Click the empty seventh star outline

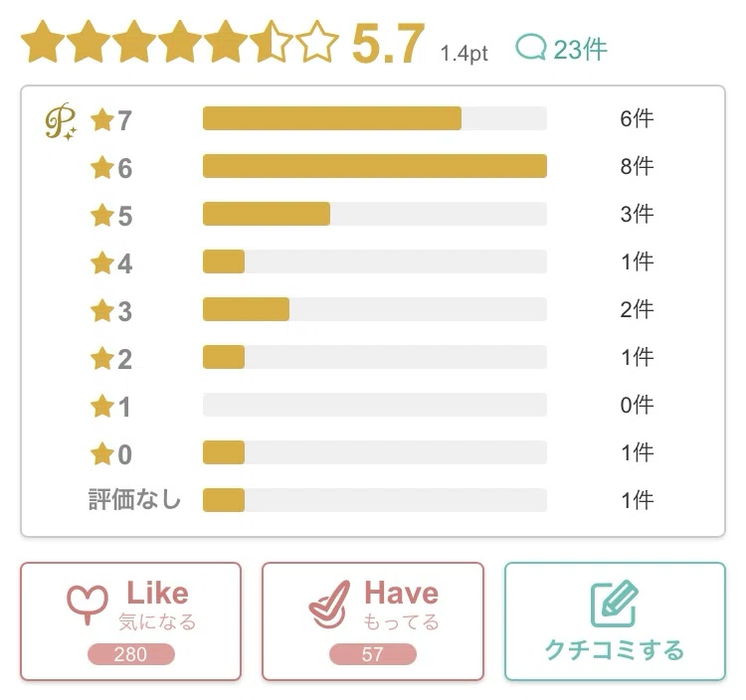tap(317, 42)
